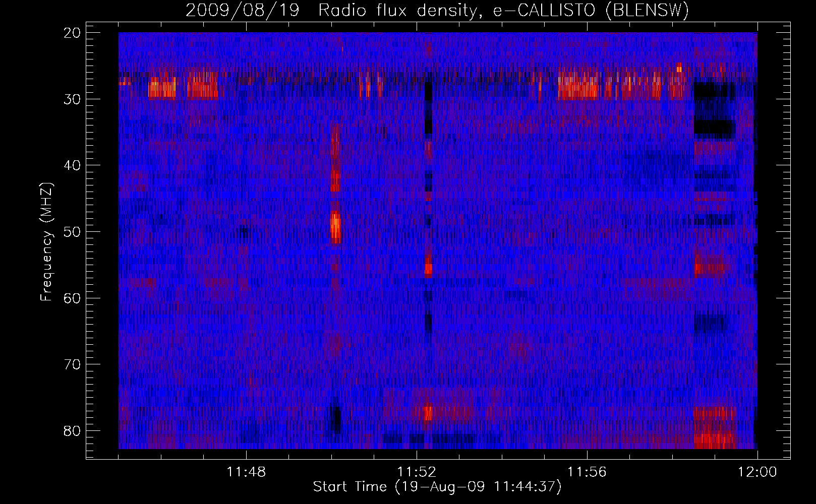This screenshot has height=504, width=816.
Task: Click the 30 frequency tick label
Action: 73,99
